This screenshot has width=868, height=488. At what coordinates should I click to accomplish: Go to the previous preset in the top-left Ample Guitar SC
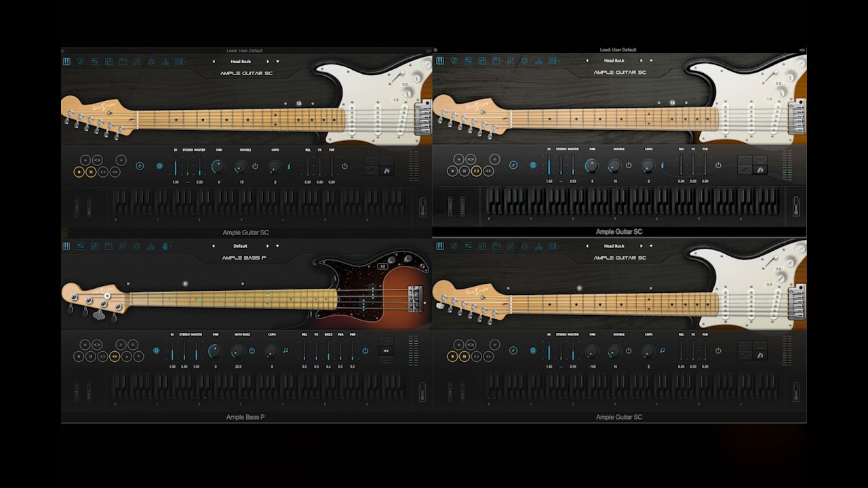pyautogui.click(x=214, y=62)
